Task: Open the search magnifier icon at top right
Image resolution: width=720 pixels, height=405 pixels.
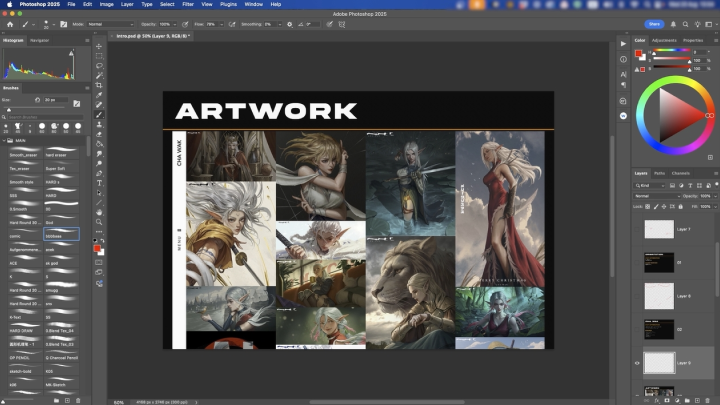Action: (x=685, y=24)
